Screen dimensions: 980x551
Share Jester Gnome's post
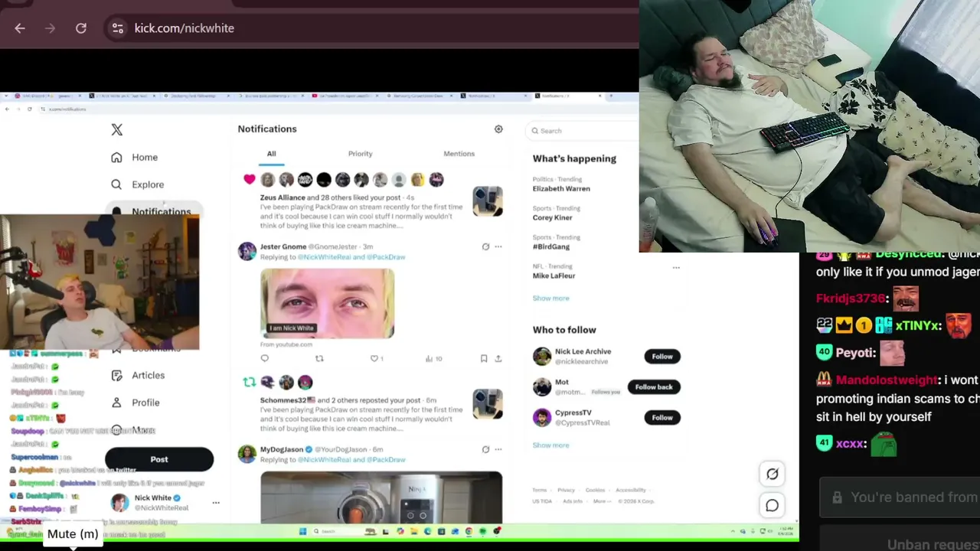498,358
